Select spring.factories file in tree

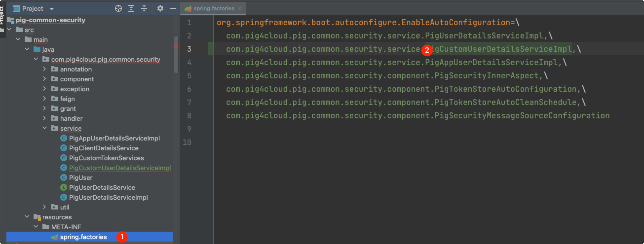point(83,237)
